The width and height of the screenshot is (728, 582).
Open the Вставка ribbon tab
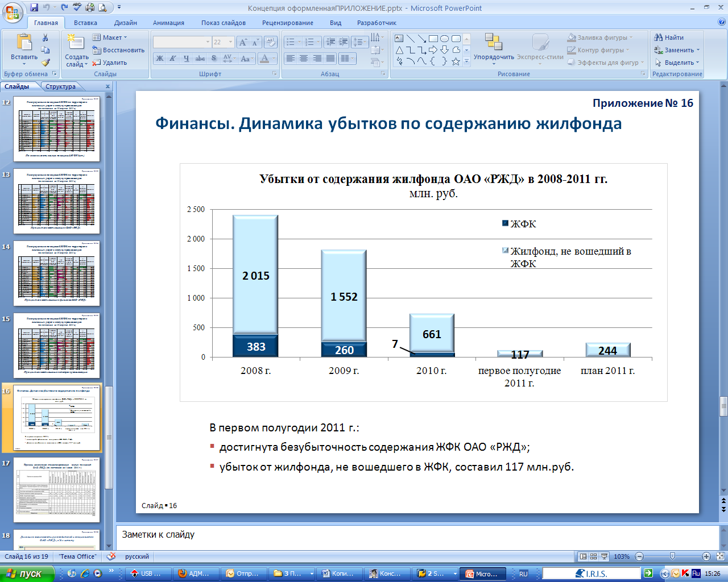point(85,23)
